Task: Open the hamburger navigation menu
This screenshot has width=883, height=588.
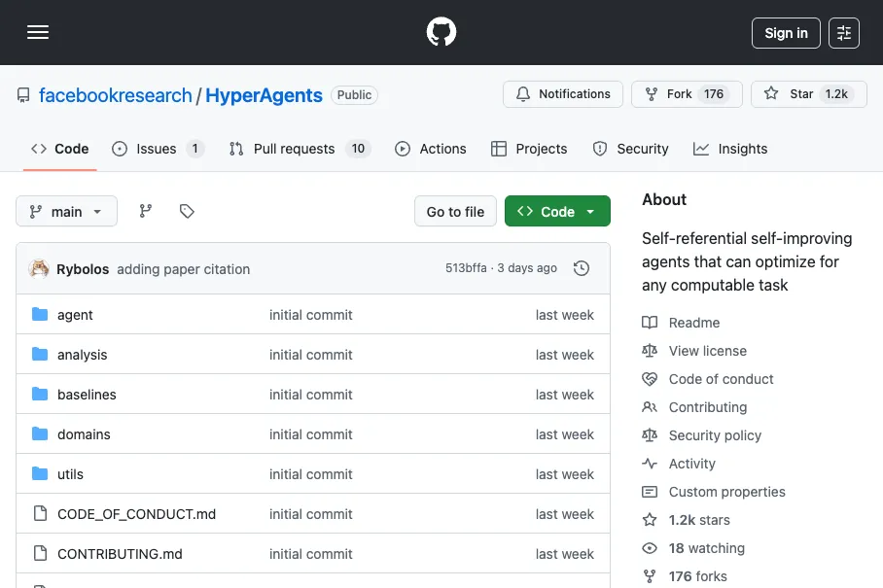Action: pos(38,32)
